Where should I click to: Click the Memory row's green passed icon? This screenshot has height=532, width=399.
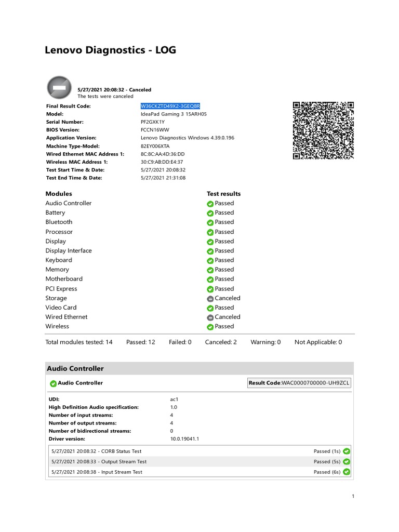pos(210,270)
